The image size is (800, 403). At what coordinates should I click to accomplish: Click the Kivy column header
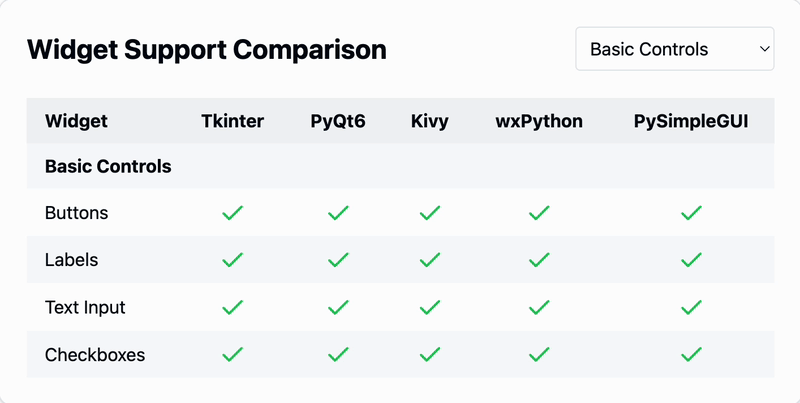(430, 122)
